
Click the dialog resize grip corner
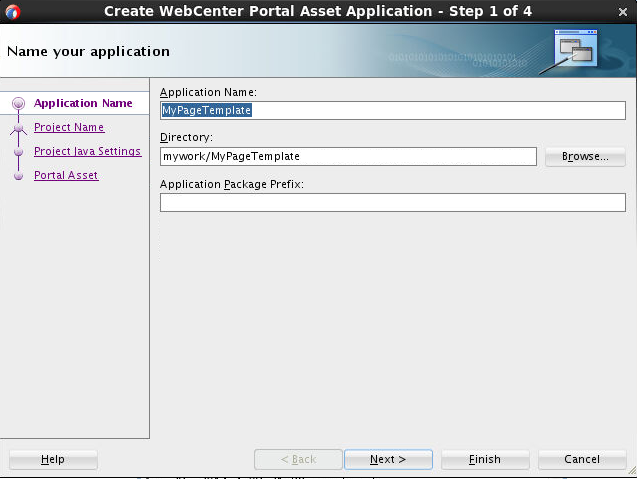(x=632, y=470)
